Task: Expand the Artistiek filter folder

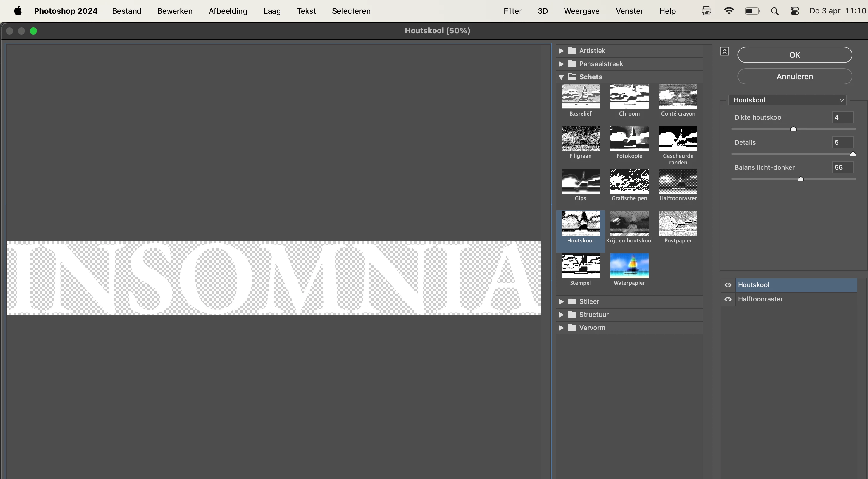Action: pos(561,51)
